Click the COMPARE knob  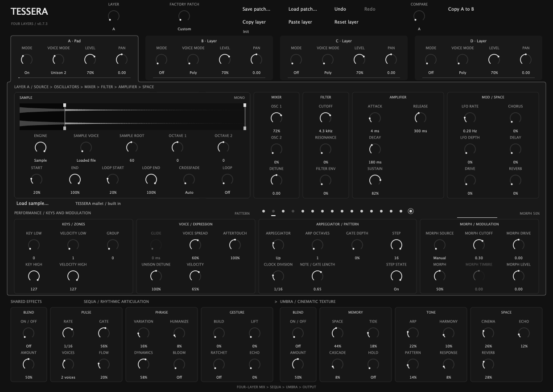(x=419, y=16)
